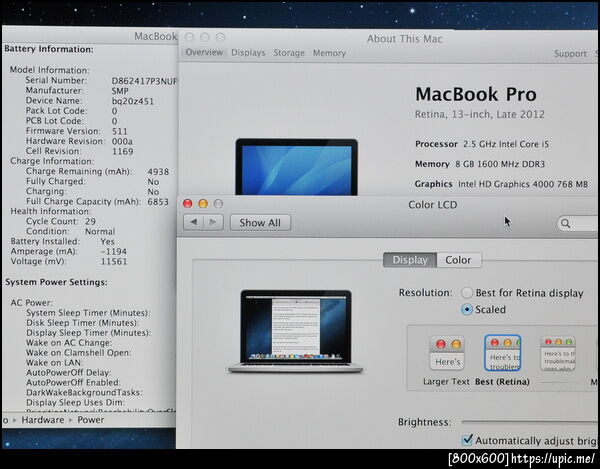
Task: Click the Brightness slider track
Action: click(x=530, y=422)
